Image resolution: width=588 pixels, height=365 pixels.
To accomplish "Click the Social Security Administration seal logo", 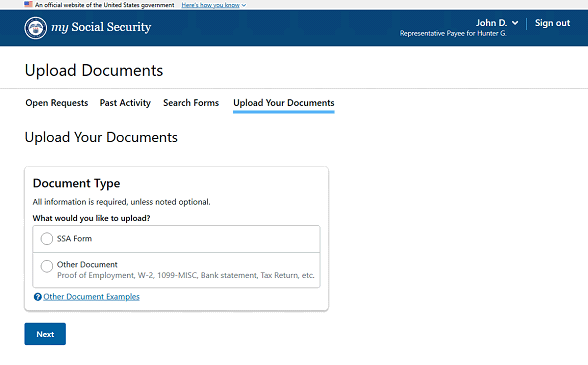I will click(36, 28).
